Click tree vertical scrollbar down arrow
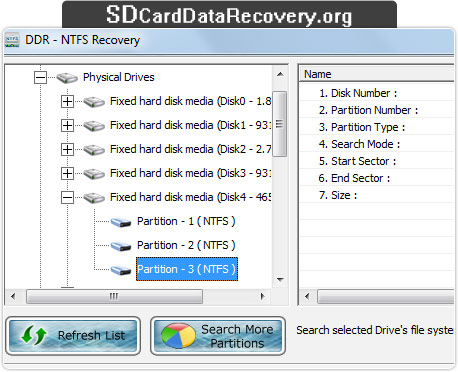The height and width of the screenshot is (372, 458). [x=280, y=279]
